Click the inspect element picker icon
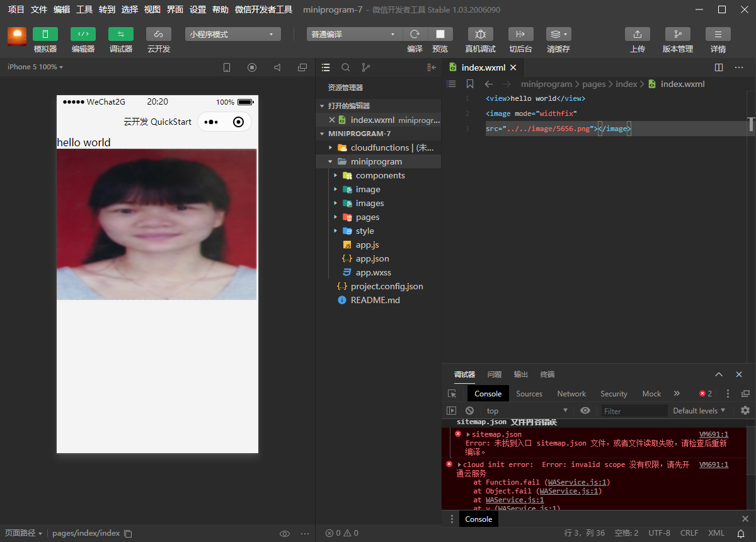Viewport: 756px width, 542px height. (452, 393)
